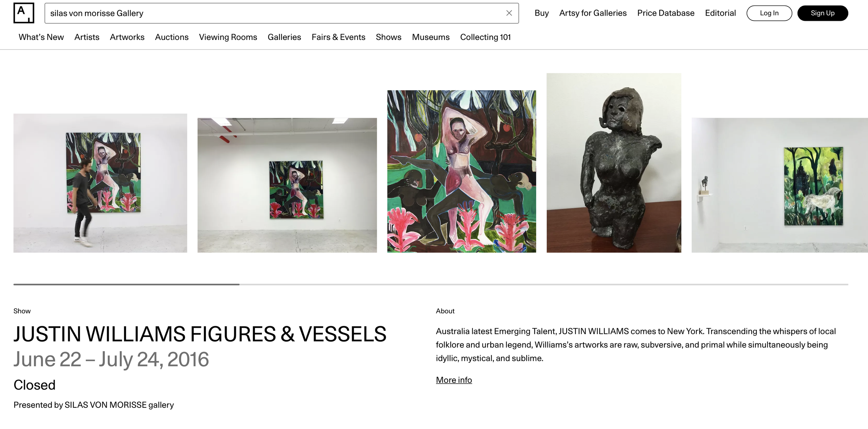View the dark torso sculpture image

click(x=614, y=163)
